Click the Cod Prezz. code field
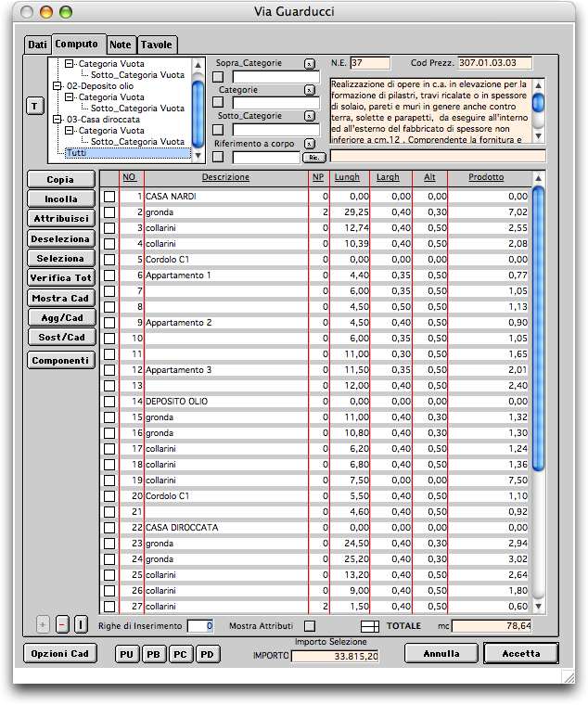Viewport: 588px width, 705px height. coord(494,63)
